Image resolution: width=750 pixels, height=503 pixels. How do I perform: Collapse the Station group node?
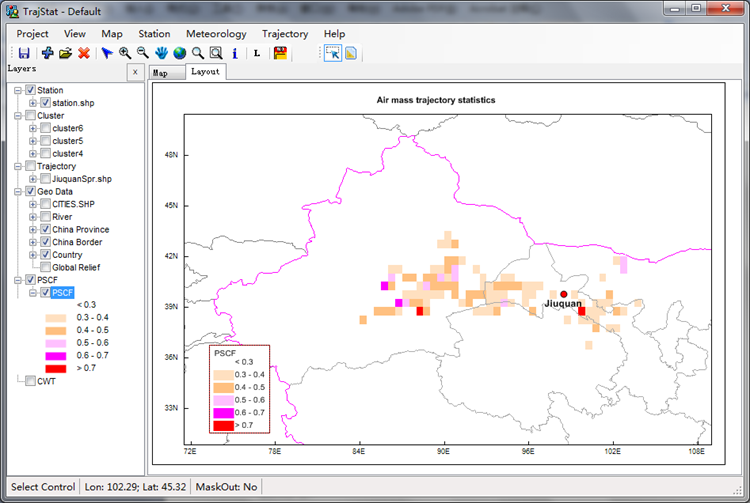tap(17, 91)
